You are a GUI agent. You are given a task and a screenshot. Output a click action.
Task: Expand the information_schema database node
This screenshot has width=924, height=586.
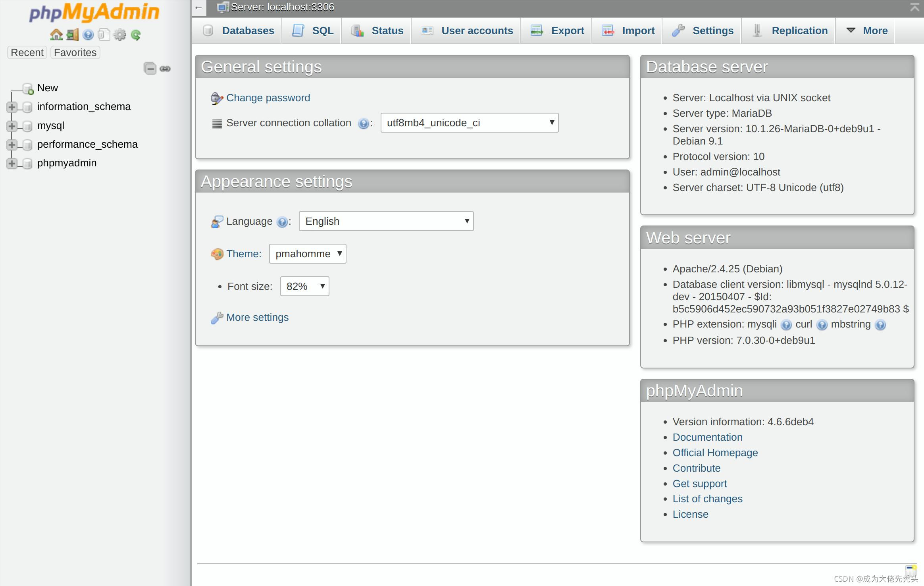point(12,107)
